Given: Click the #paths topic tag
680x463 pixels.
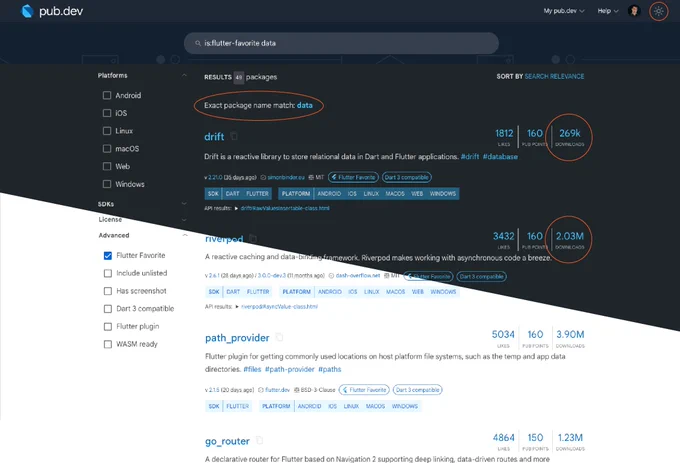Looking at the screenshot, I should point(330,369).
